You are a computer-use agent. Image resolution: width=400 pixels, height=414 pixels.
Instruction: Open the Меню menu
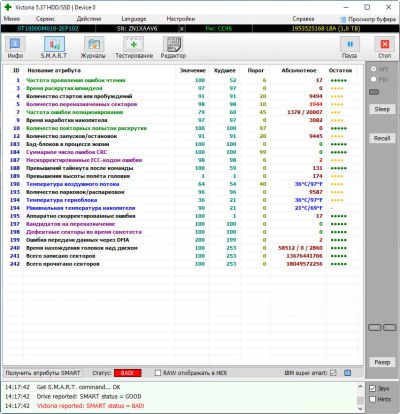tap(12, 19)
